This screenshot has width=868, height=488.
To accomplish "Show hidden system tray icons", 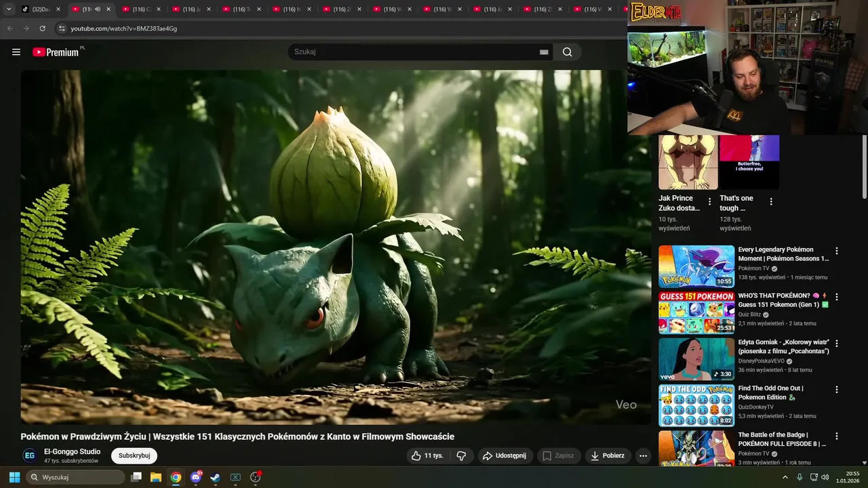I will [x=785, y=477].
